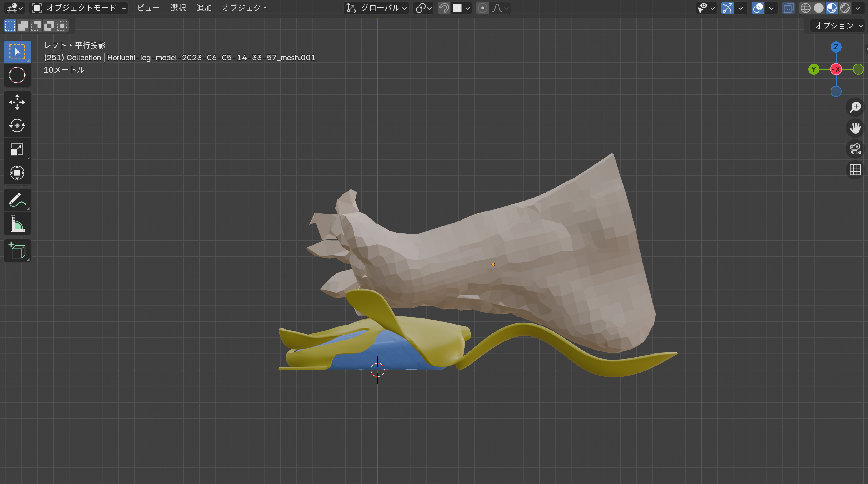868x484 pixels.
Task: Switch to solid viewport shading
Action: [819, 8]
